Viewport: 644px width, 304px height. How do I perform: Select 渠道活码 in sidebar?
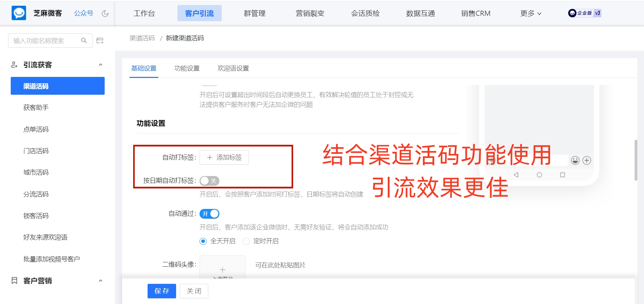(58, 86)
